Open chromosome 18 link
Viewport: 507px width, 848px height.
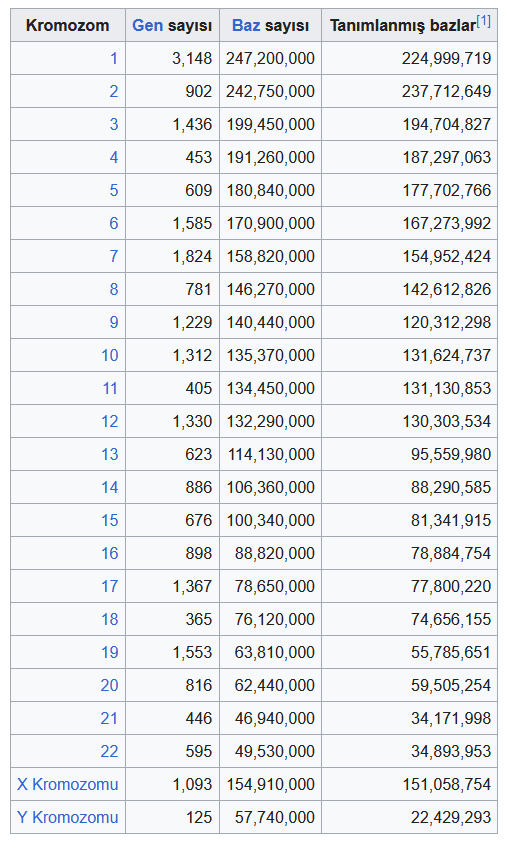(x=110, y=619)
